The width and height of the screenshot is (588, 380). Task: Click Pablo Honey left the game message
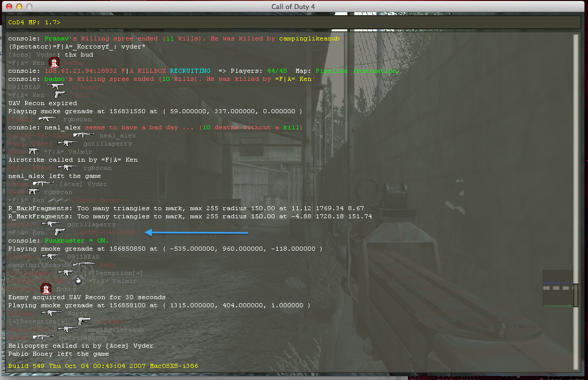point(59,354)
